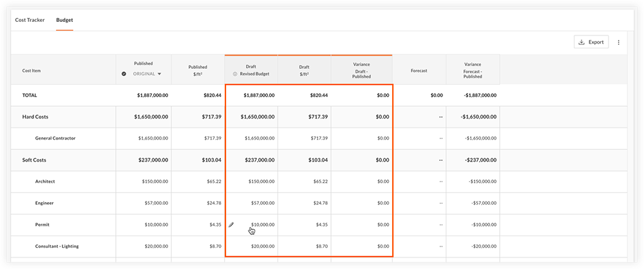Screen dimensions: 644x269
Task: Click Soft Costs variance -$237,000.00 value
Action: pyautogui.click(x=481, y=160)
